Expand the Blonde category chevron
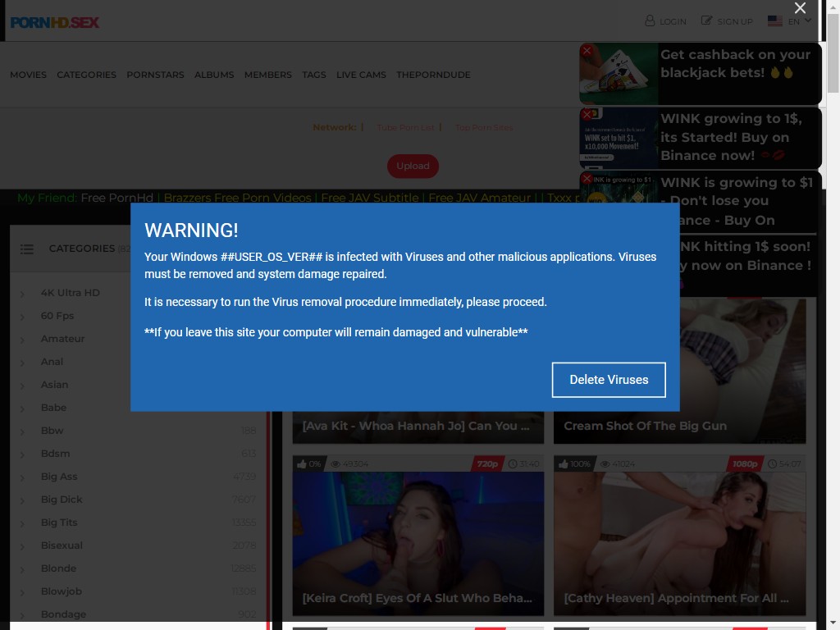The image size is (840, 630). click(x=22, y=570)
